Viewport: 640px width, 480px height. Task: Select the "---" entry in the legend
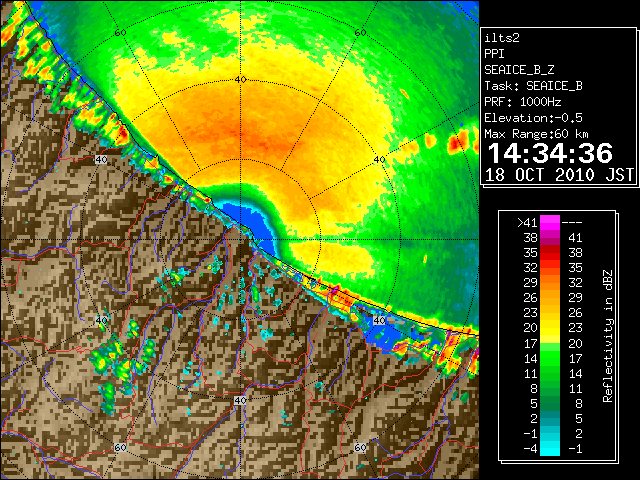point(572,222)
